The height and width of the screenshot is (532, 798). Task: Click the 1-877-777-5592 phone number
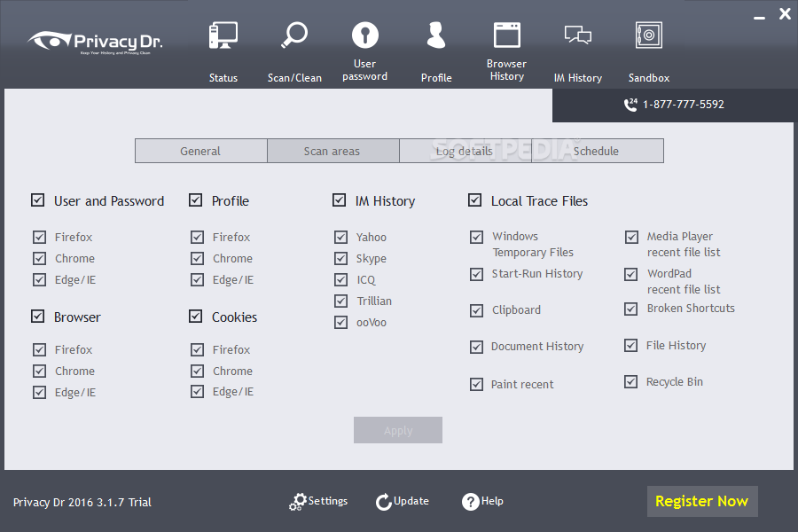click(684, 105)
